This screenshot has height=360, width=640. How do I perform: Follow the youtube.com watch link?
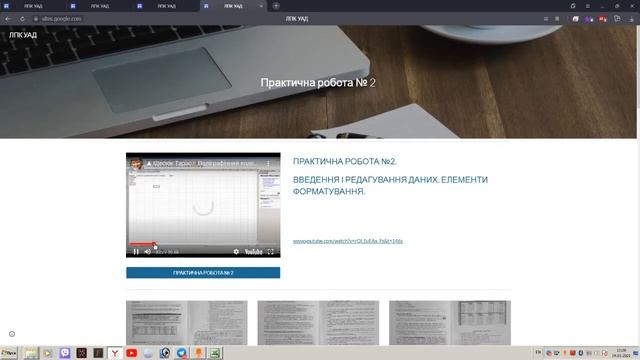coord(348,241)
